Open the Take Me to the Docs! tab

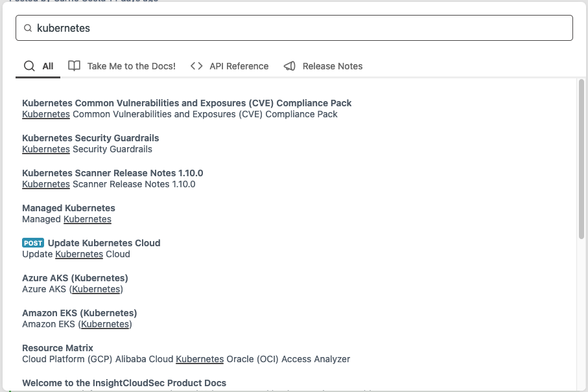[x=121, y=66]
